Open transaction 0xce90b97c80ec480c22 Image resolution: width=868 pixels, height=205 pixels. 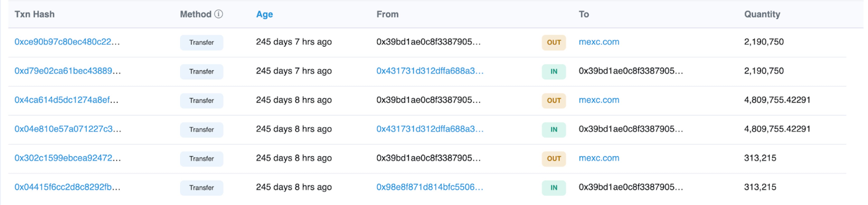[67, 42]
